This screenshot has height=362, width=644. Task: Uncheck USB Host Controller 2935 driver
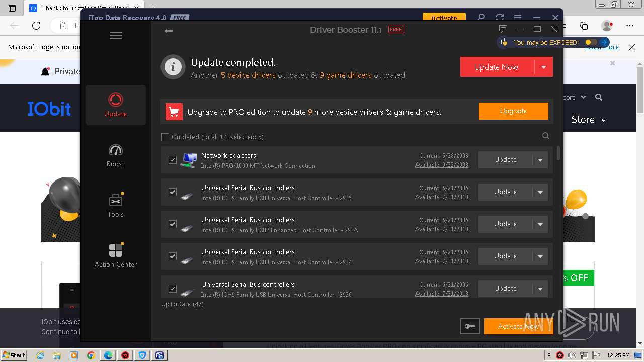(173, 192)
